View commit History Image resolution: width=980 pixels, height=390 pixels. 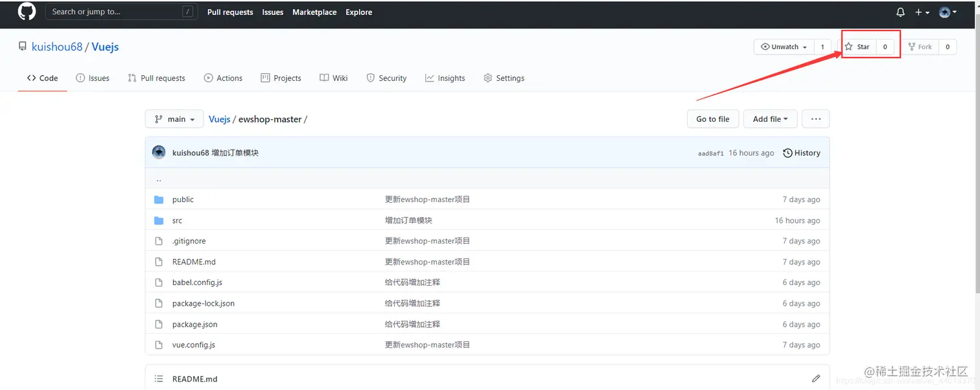point(802,153)
